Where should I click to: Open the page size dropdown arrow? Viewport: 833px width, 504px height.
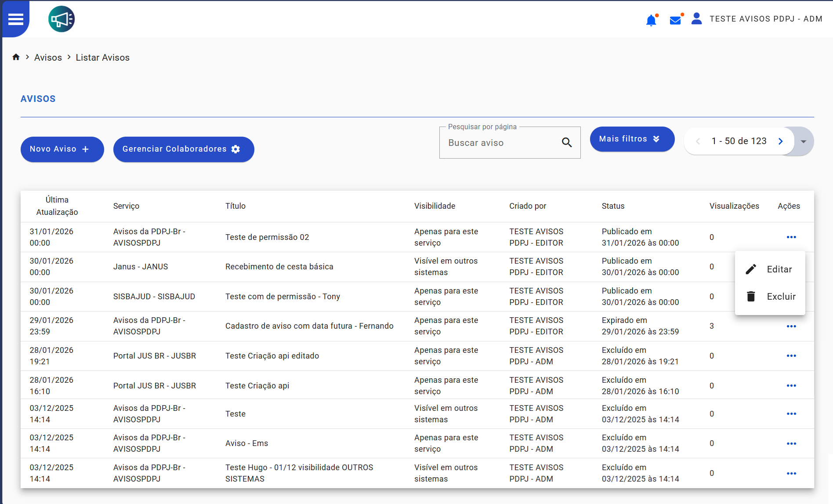(804, 141)
